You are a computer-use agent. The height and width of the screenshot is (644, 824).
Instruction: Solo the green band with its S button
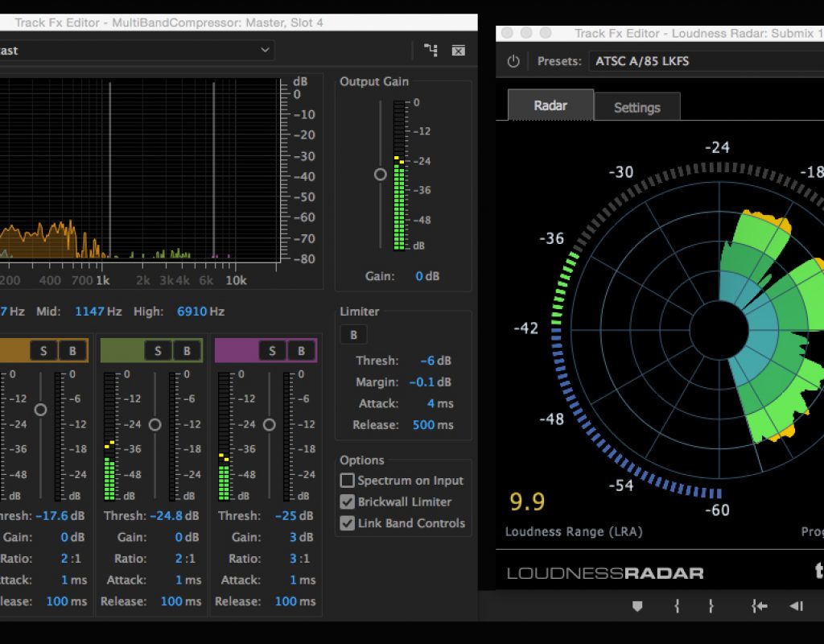[158, 351]
